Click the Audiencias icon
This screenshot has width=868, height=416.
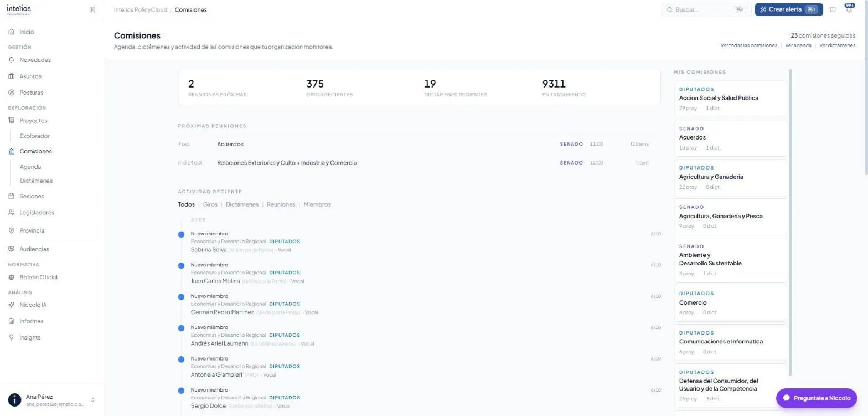12,249
